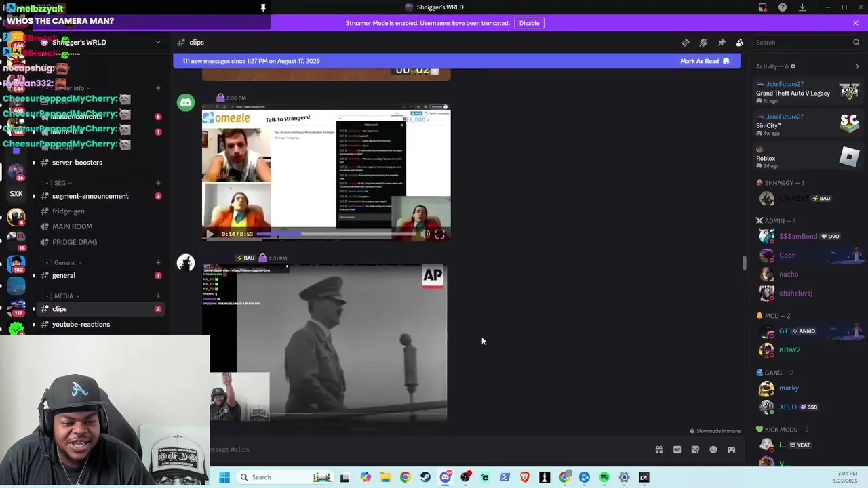Open the general text channel
This screenshot has height=488, width=868.
tap(100, 276)
